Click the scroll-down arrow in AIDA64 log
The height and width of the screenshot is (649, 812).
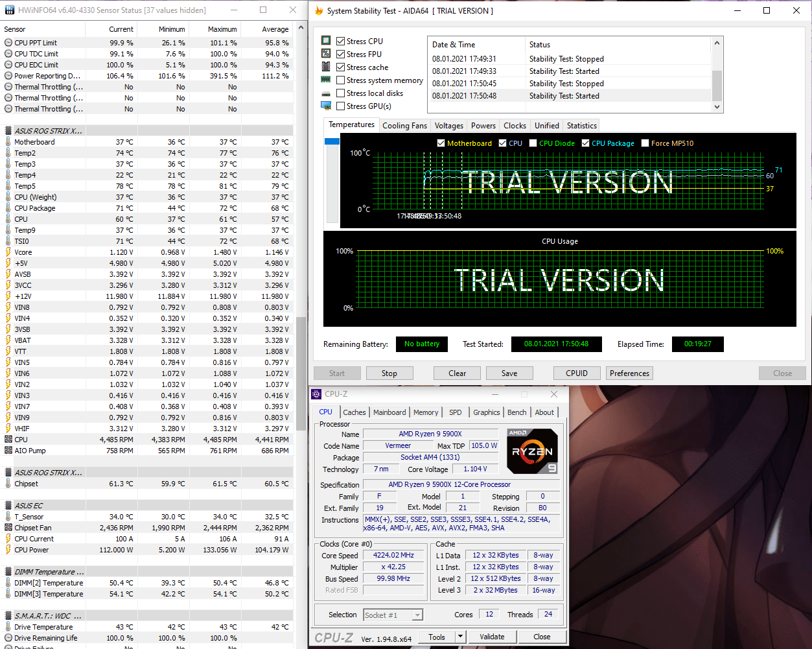pos(717,107)
